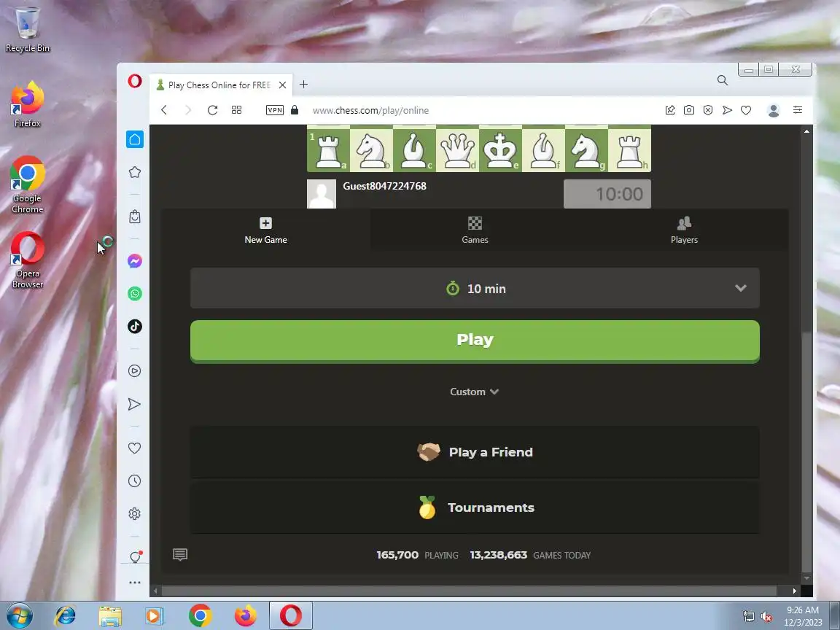Click scrollbar right arrow at bottom
This screenshot has width=840, height=630.
(795, 591)
